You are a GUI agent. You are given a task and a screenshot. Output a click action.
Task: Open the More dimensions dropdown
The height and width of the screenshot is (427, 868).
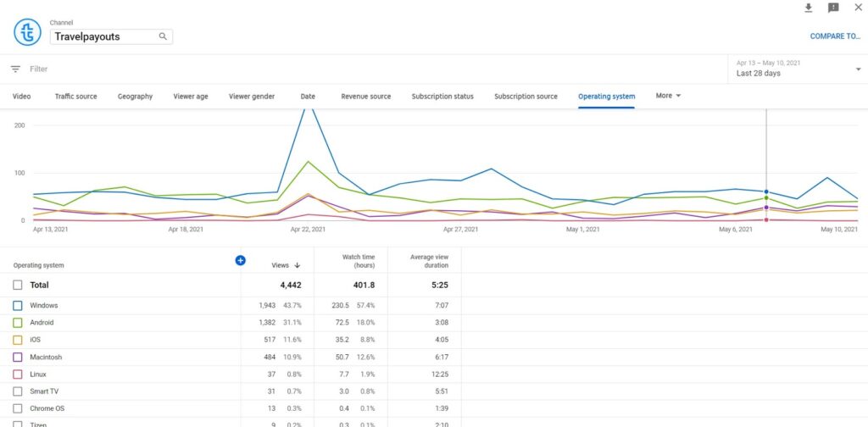[668, 96]
